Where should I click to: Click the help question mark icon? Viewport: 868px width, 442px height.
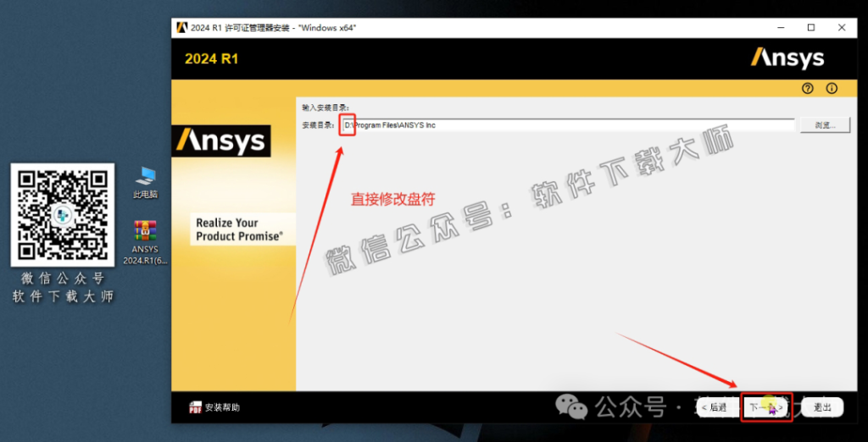click(x=808, y=89)
